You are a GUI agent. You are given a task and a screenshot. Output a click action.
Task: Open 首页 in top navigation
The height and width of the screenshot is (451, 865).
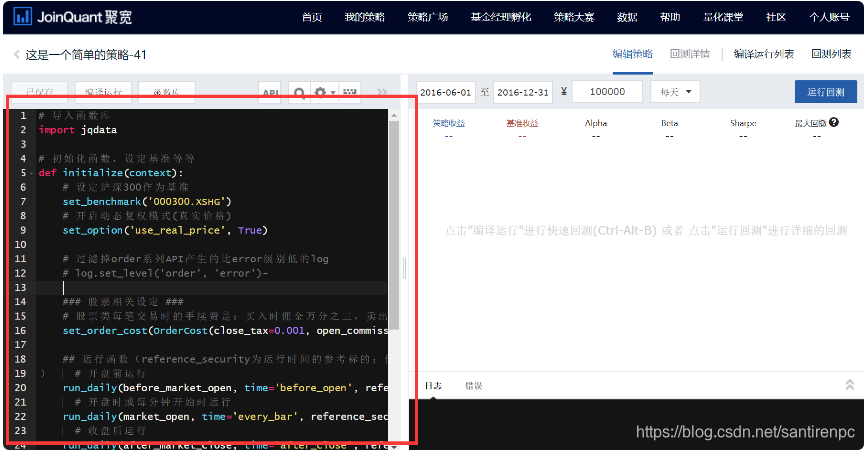[x=312, y=17]
